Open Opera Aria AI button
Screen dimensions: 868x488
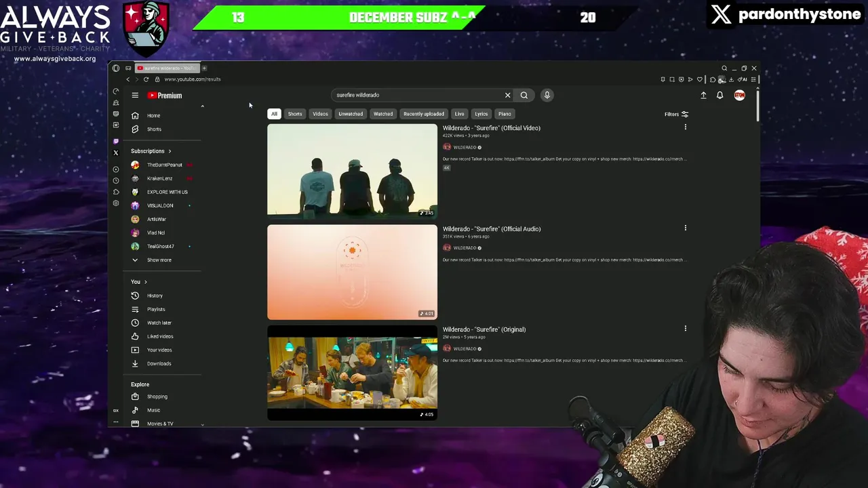[743, 79]
